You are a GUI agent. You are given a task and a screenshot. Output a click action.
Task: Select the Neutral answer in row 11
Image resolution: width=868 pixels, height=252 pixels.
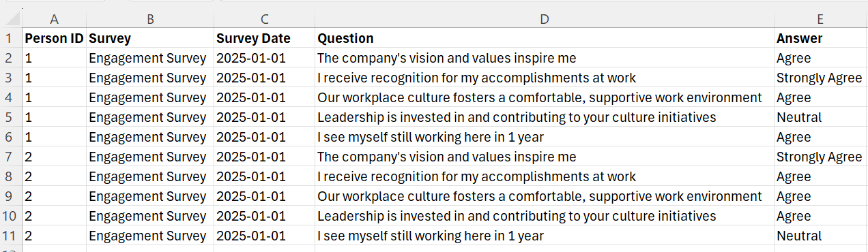821,236
